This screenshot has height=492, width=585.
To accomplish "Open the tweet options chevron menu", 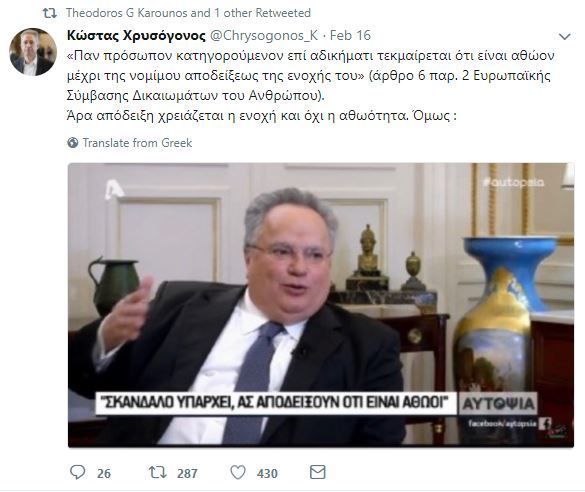I will (564, 36).
